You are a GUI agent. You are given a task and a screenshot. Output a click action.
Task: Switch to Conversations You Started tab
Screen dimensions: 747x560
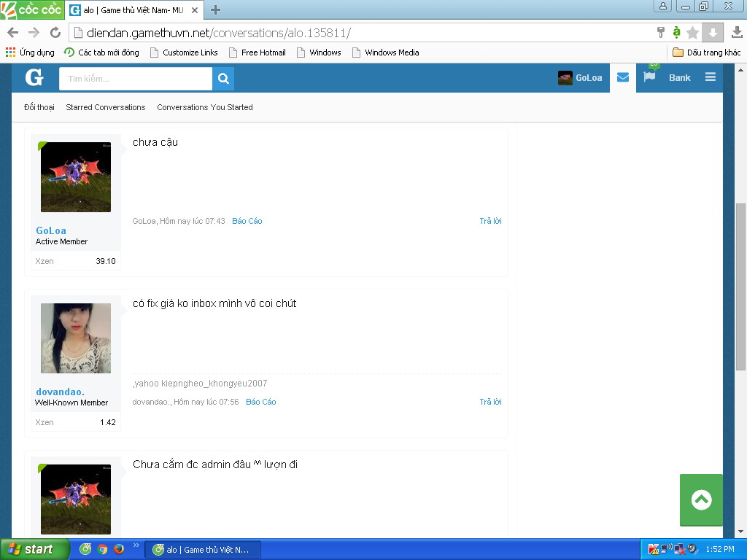point(205,107)
